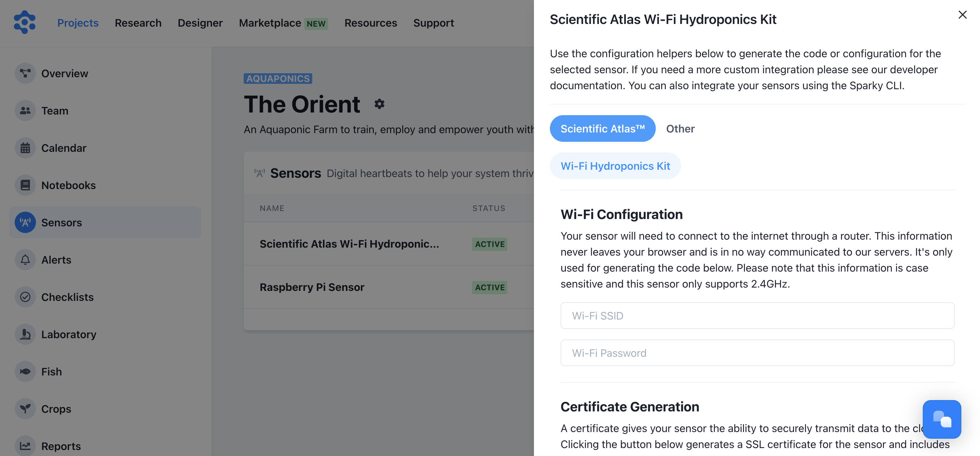Select the Wi-Fi Hydroponics Kit pill
This screenshot has width=980, height=456.
tap(615, 166)
